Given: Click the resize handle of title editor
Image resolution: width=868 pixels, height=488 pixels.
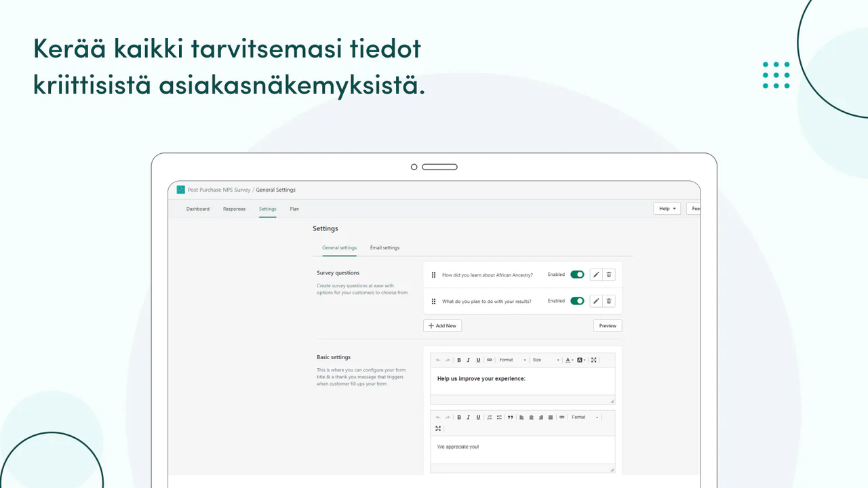Looking at the screenshot, I should point(612,401).
